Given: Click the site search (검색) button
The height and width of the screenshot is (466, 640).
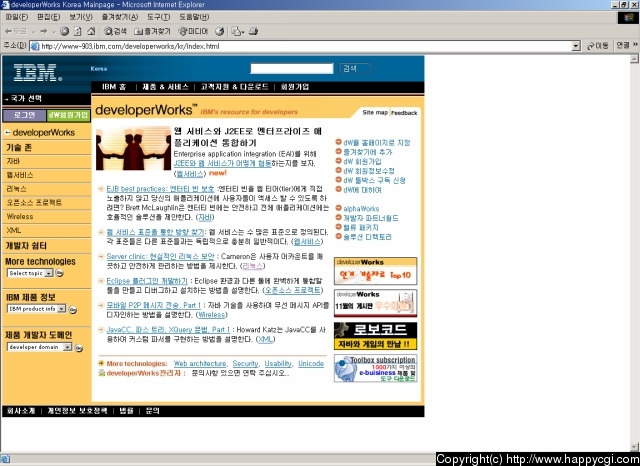Looking at the screenshot, I should tap(354, 69).
